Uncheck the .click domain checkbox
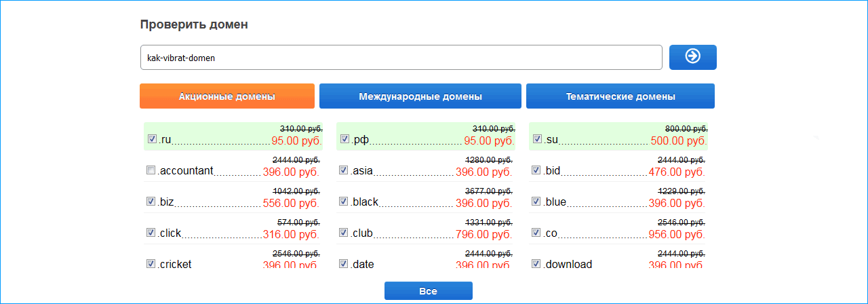The image size is (868, 304). 151,233
